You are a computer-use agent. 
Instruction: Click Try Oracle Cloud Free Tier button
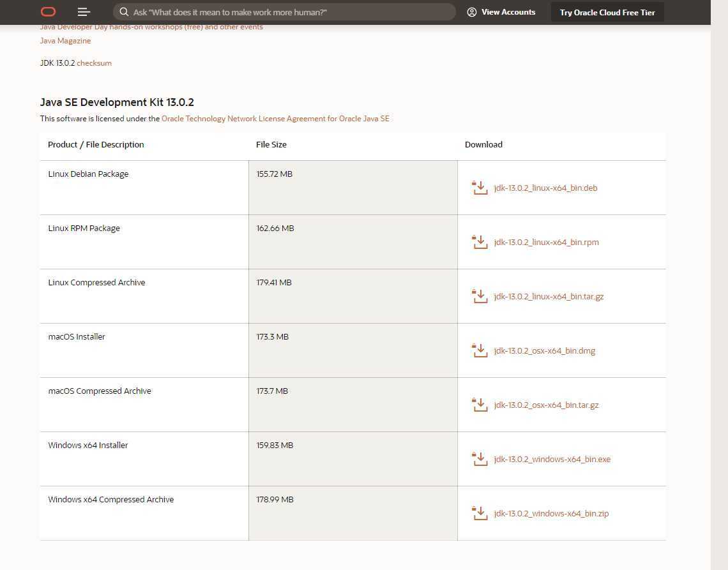pos(607,13)
